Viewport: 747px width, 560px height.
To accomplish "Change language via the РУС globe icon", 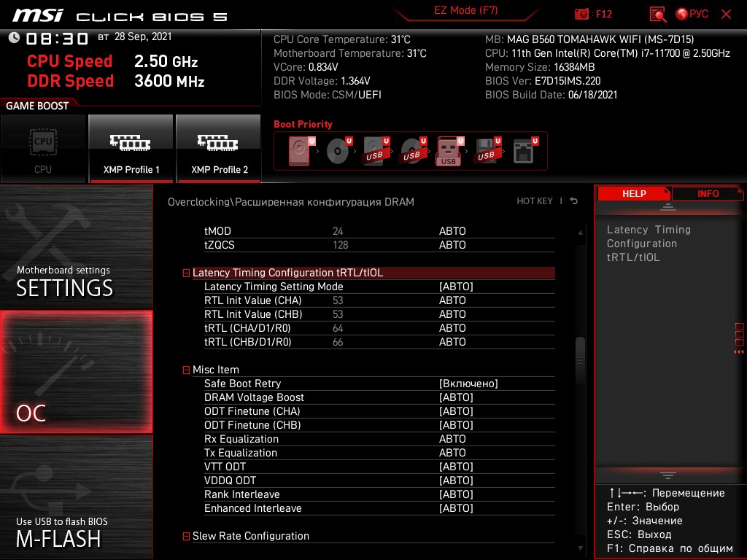I will (x=692, y=14).
